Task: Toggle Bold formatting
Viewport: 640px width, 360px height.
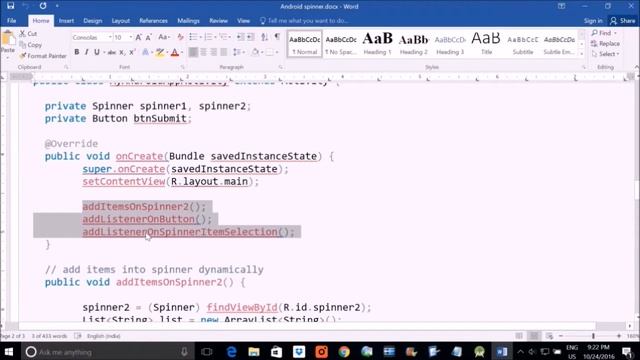Action: 76,52
